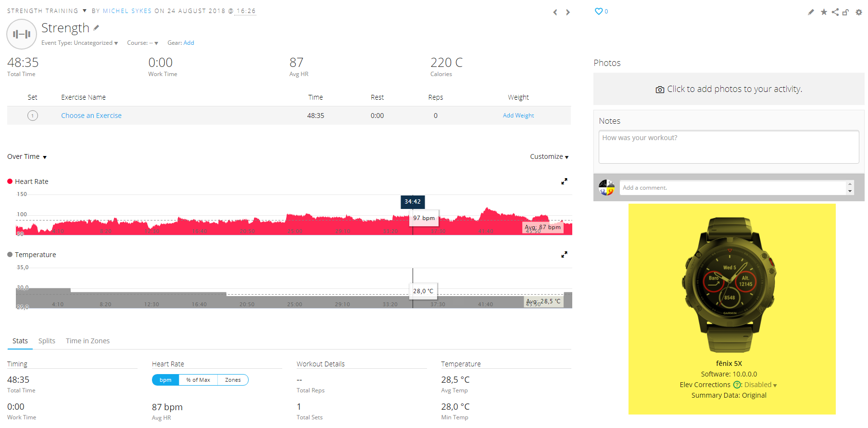Switch to the Splits tab
The width and height of the screenshot is (868, 428).
47,341
